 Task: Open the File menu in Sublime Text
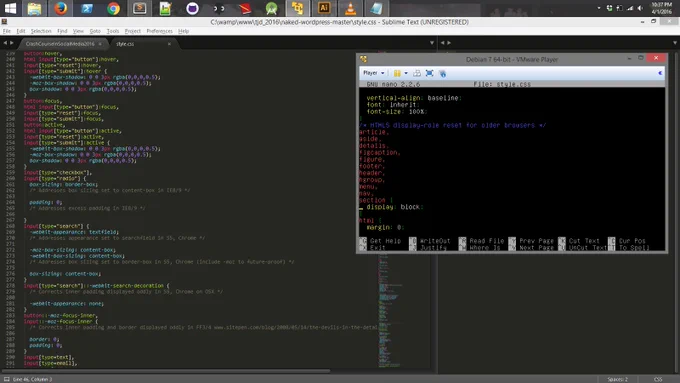(x=7, y=31)
